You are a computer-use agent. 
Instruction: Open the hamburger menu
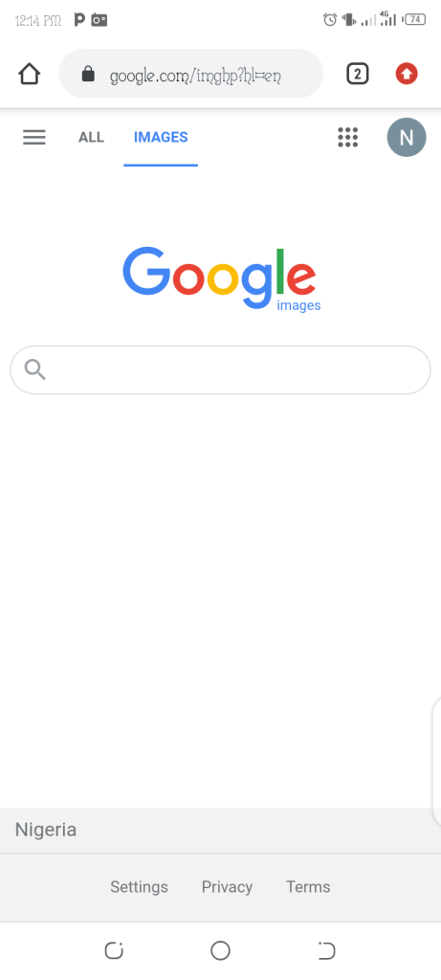34,138
